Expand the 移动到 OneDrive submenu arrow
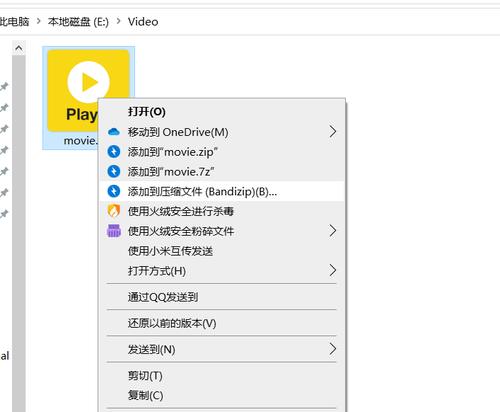 [x=332, y=132]
